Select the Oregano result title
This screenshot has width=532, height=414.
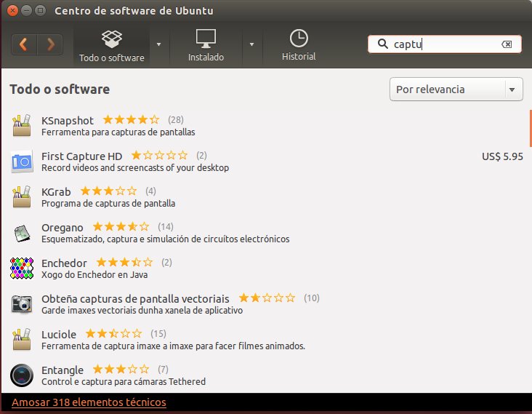click(x=62, y=228)
